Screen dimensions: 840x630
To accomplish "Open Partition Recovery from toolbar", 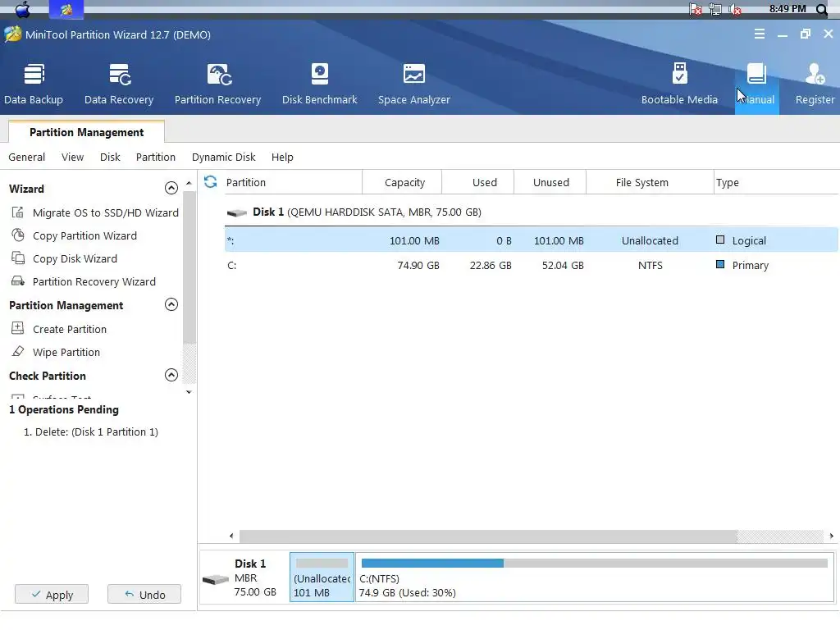I will pos(217,84).
